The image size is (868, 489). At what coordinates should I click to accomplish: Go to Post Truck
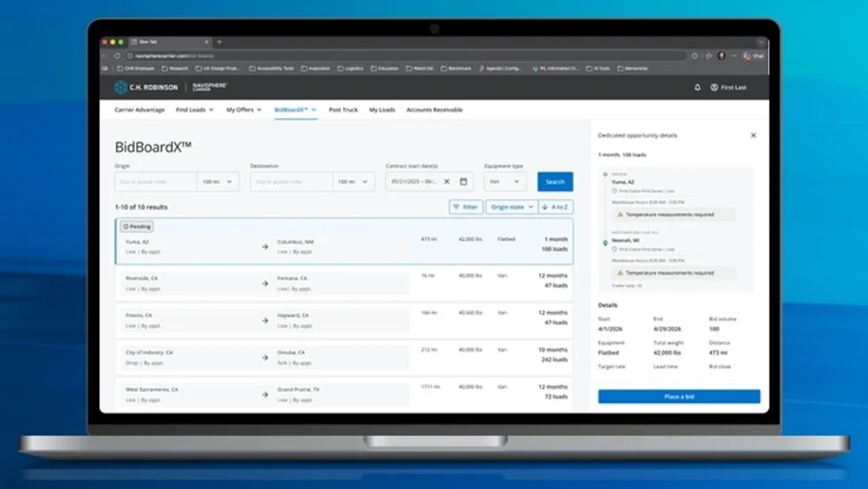344,110
